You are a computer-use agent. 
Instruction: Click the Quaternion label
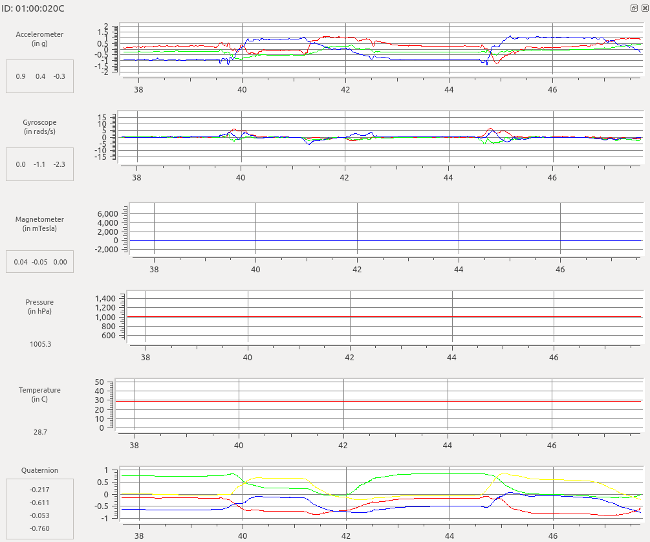point(39,470)
